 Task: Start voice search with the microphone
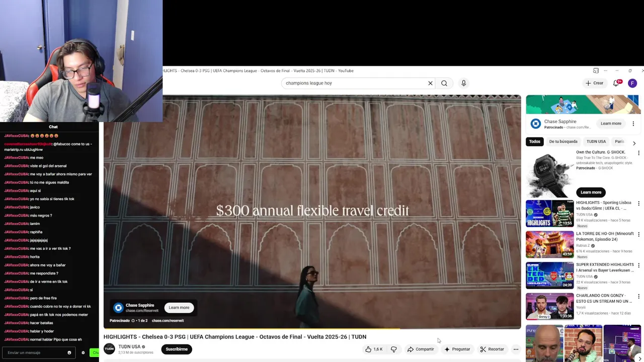pos(464,83)
